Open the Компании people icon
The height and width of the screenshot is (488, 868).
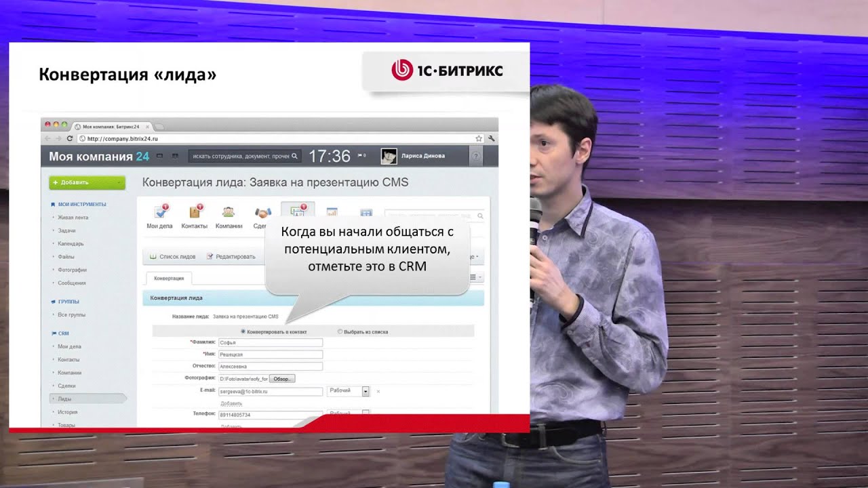[229, 212]
